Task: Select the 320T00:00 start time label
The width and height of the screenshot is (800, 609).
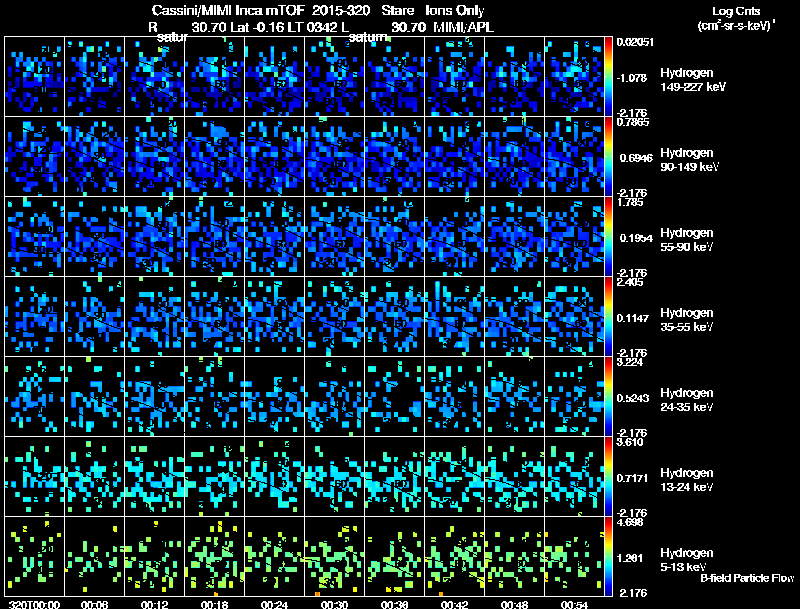Action: coord(34,604)
